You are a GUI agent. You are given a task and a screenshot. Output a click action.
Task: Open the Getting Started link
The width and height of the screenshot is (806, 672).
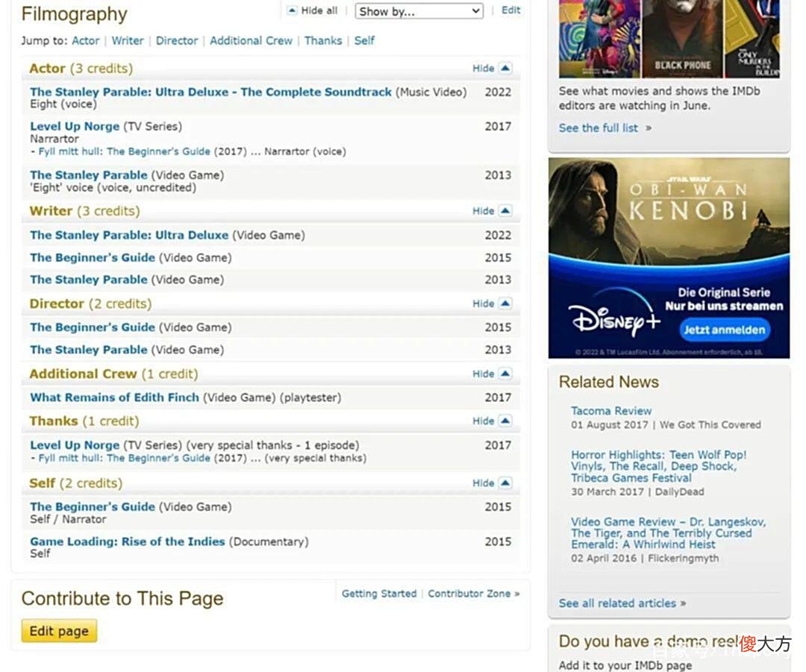click(x=379, y=594)
